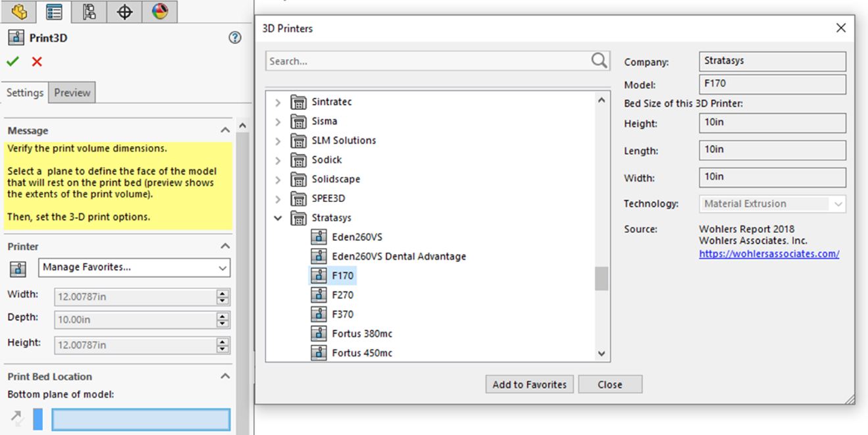The height and width of the screenshot is (435, 868).
Task: Click the printer list scroll up arrow
Action: (601, 100)
